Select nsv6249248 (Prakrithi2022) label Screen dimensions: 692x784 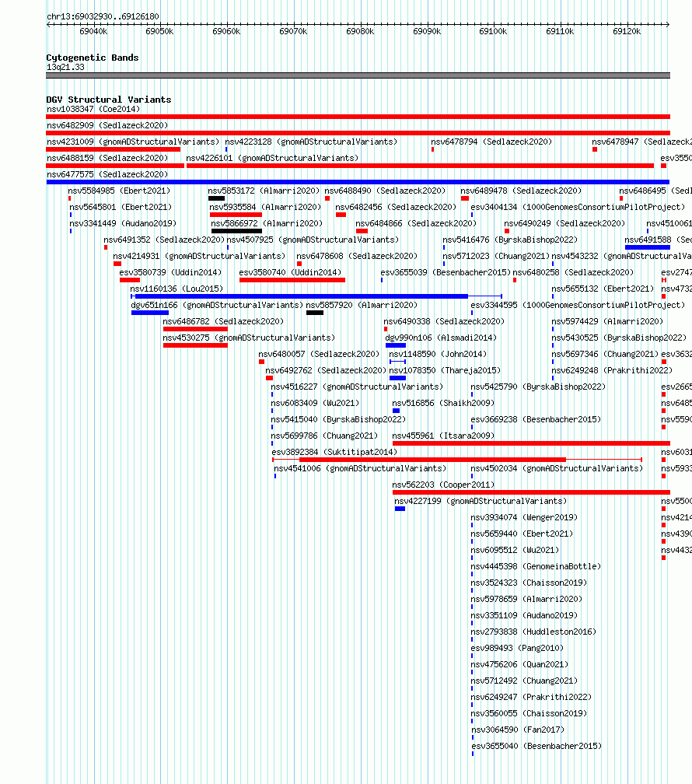612,370
